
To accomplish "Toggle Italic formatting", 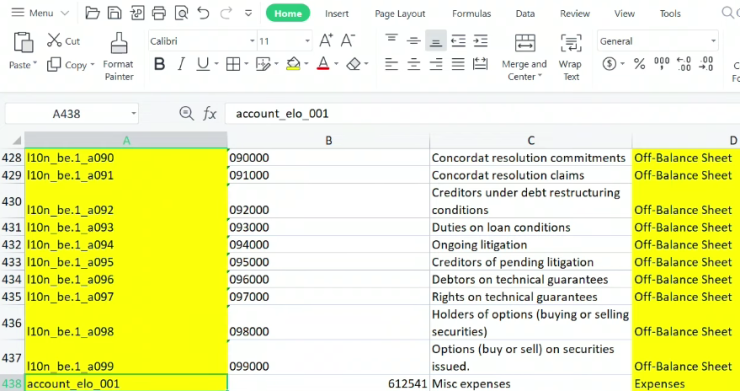I will pos(181,64).
